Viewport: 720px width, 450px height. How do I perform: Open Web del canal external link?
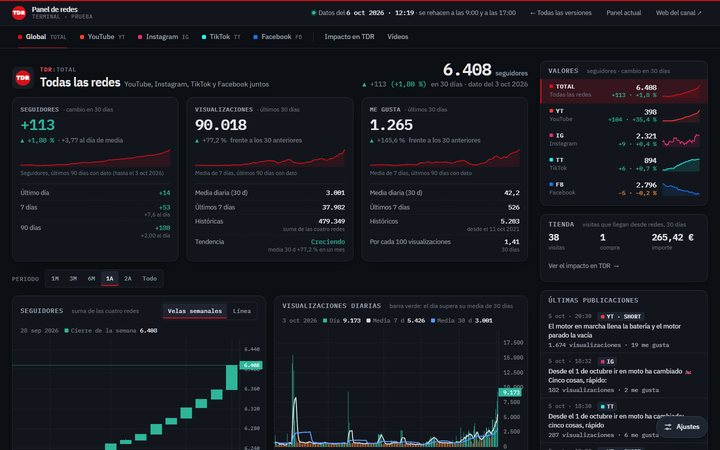679,13
